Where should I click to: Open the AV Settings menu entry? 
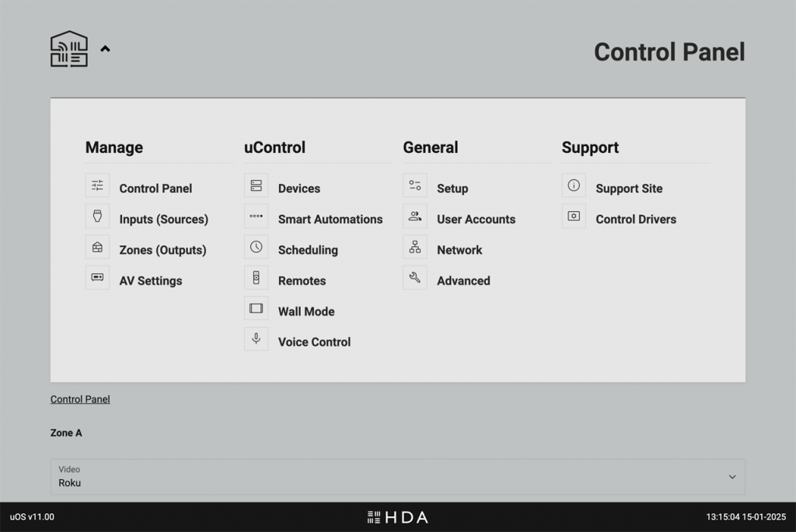150,280
